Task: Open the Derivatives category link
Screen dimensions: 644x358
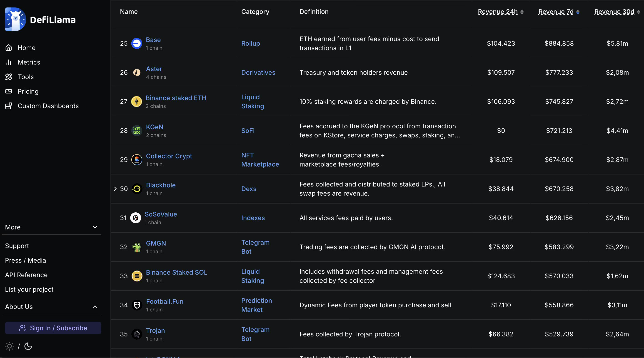Action: click(258, 72)
